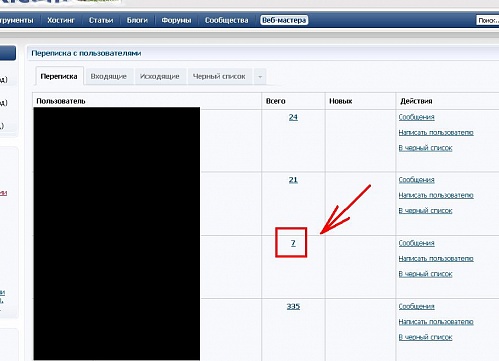Open the highlighted 7 messages link
Viewport: 499px width, 361px height.
pyautogui.click(x=293, y=243)
